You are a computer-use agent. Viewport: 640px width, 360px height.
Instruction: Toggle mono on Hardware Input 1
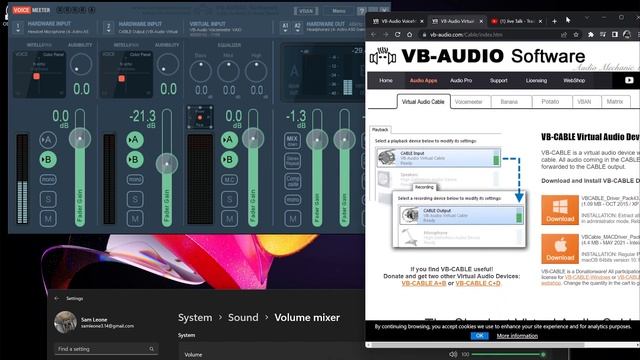coord(48,180)
